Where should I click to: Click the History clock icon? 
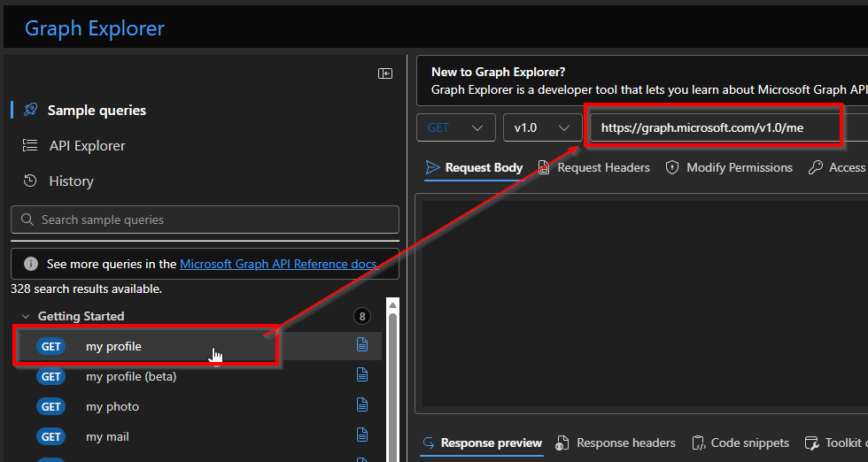pyautogui.click(x=30, y=181)
